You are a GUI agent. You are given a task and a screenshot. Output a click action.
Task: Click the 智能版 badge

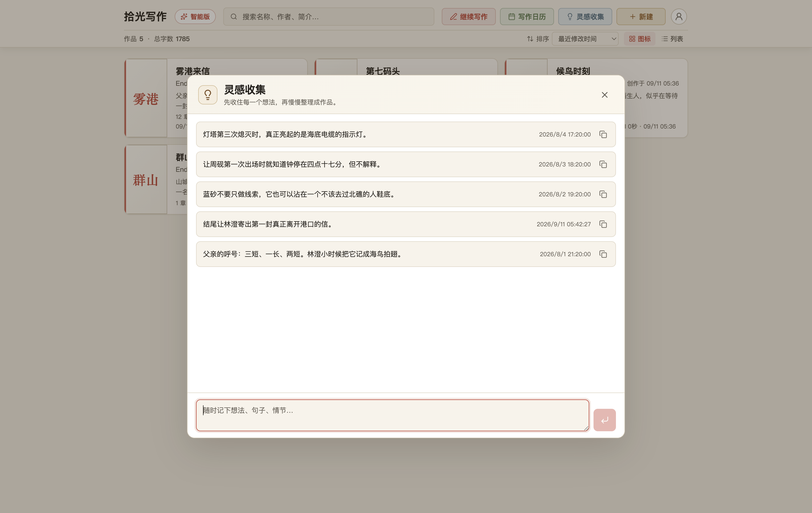coord(195,17)
